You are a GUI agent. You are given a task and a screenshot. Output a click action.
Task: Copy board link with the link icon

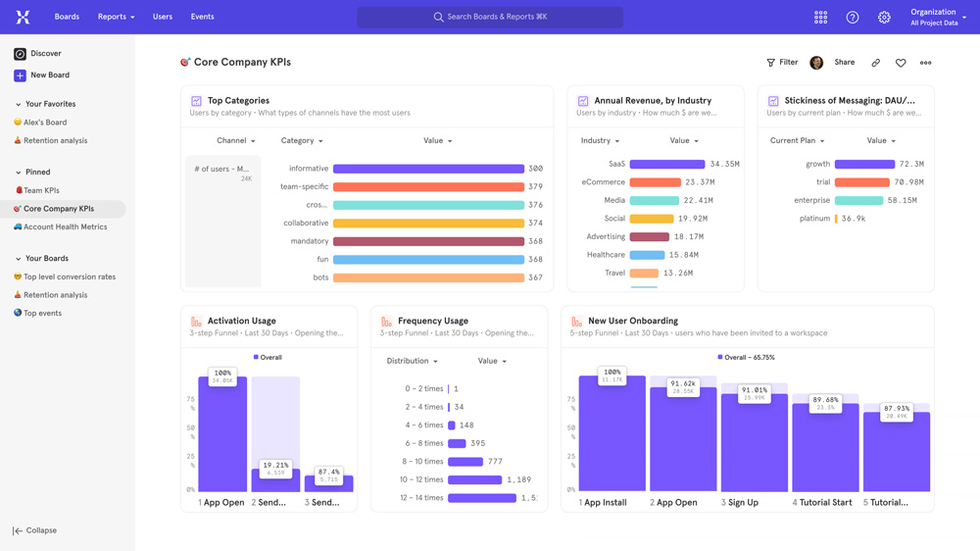tap(875, 63)
